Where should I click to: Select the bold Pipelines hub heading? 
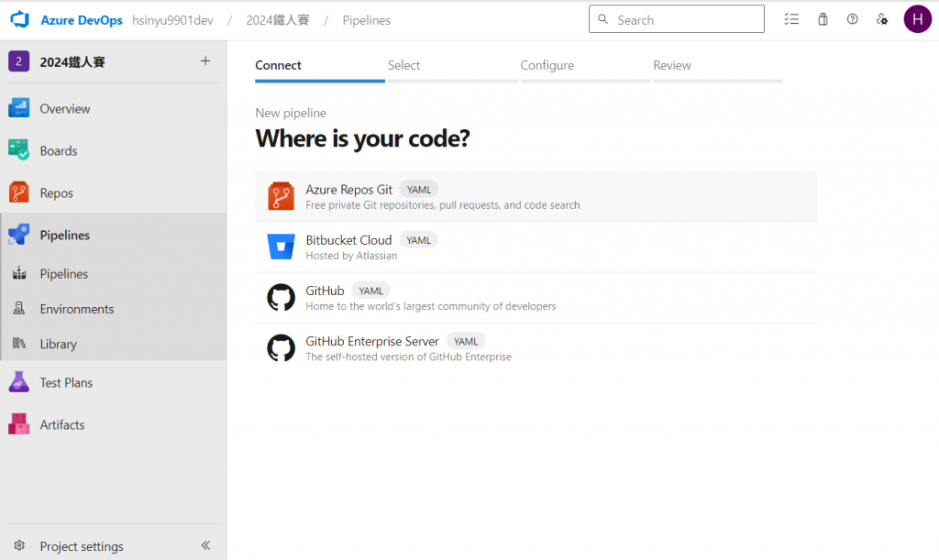tap(65, 236)
